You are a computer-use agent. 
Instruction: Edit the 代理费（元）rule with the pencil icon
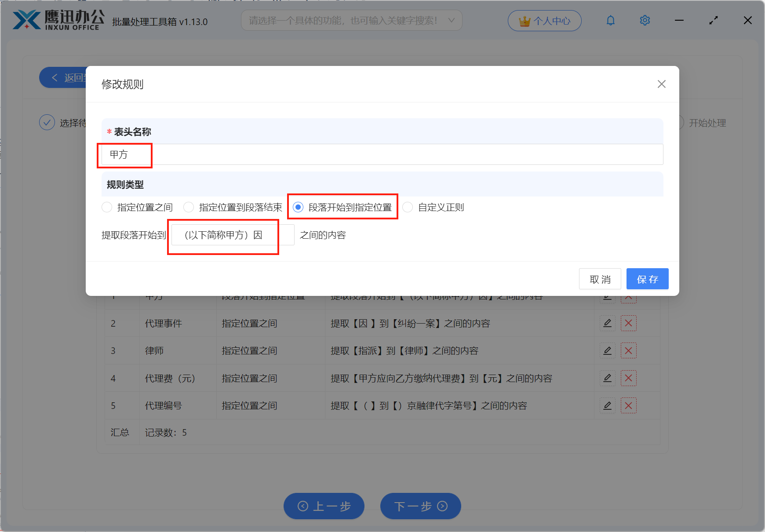click(607, 378)
